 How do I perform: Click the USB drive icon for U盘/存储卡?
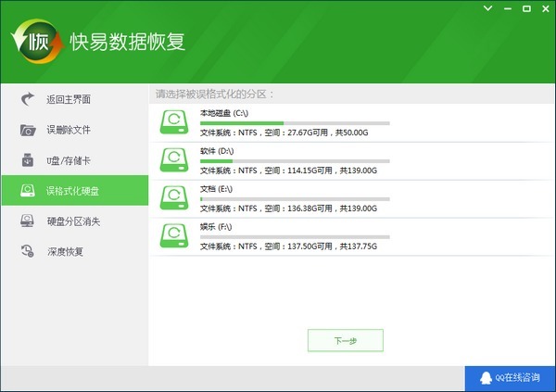pyautogui.click(x=28, y=160)
